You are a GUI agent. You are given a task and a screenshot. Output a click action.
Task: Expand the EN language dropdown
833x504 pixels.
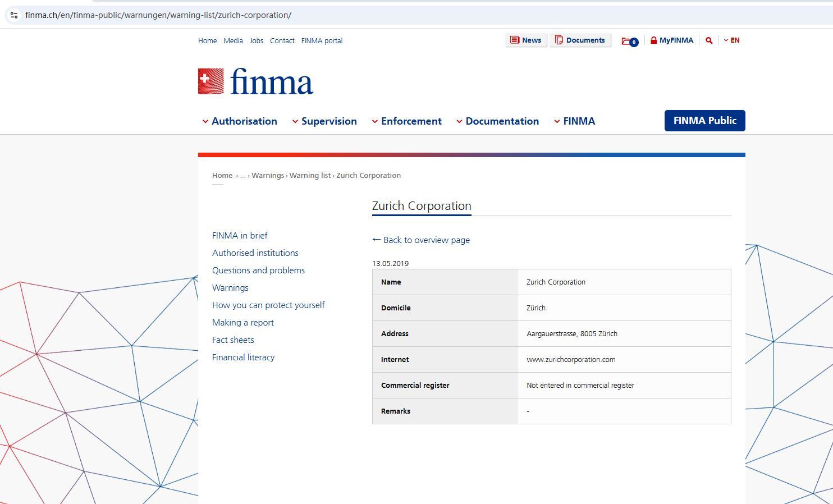731,40
